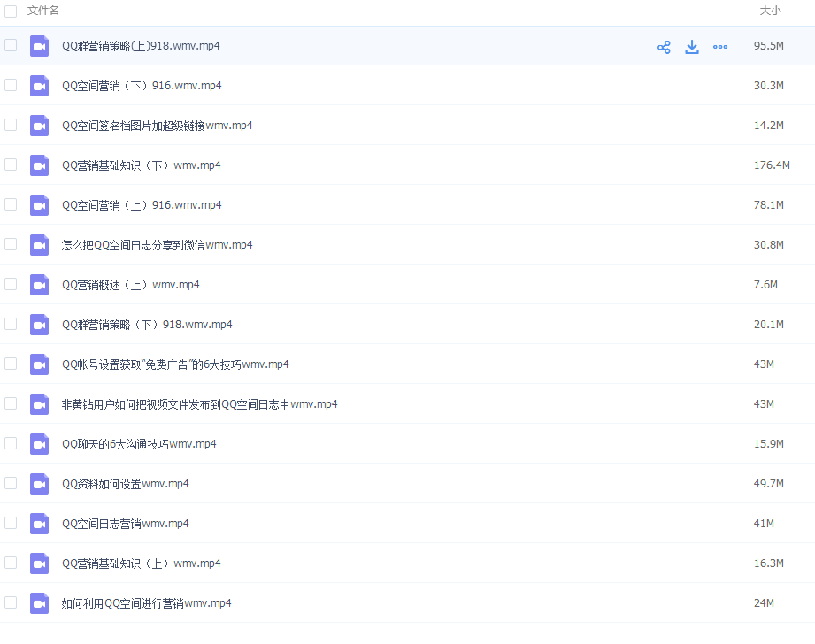The width and height of the screenshot is (815, 644).
Task: Click video icon of QQ空间营销（下）916.wmv.mp4
Action: click(x=40, y=87)
